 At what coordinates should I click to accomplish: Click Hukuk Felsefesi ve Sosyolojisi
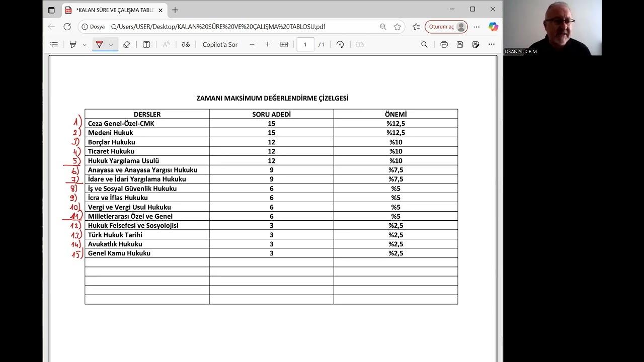(133, 225)
